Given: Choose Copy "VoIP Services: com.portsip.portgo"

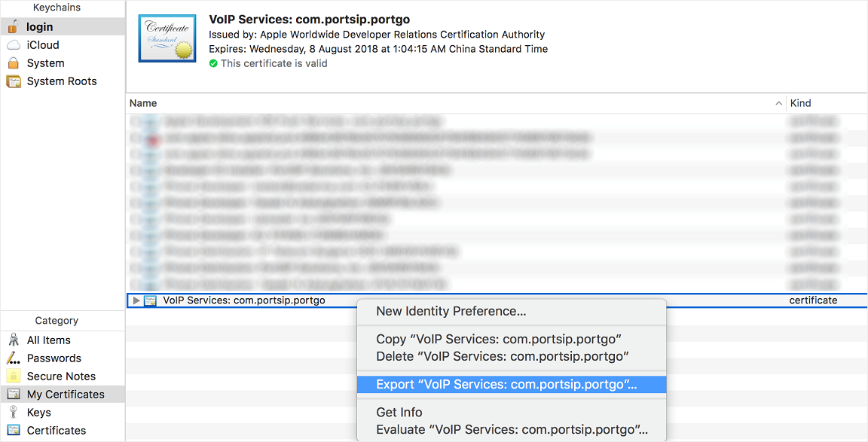Looking at the screenshot, I should 511,339.
